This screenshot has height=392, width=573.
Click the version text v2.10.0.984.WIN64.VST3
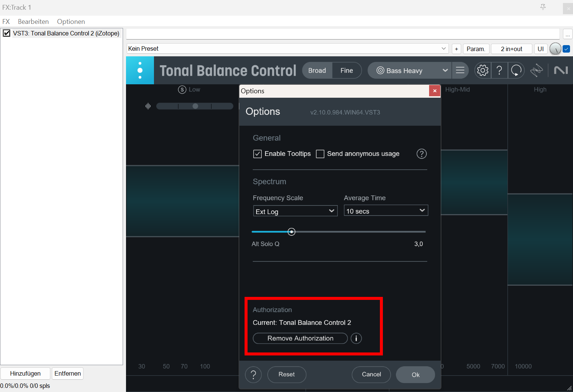[x=345, y=112]
